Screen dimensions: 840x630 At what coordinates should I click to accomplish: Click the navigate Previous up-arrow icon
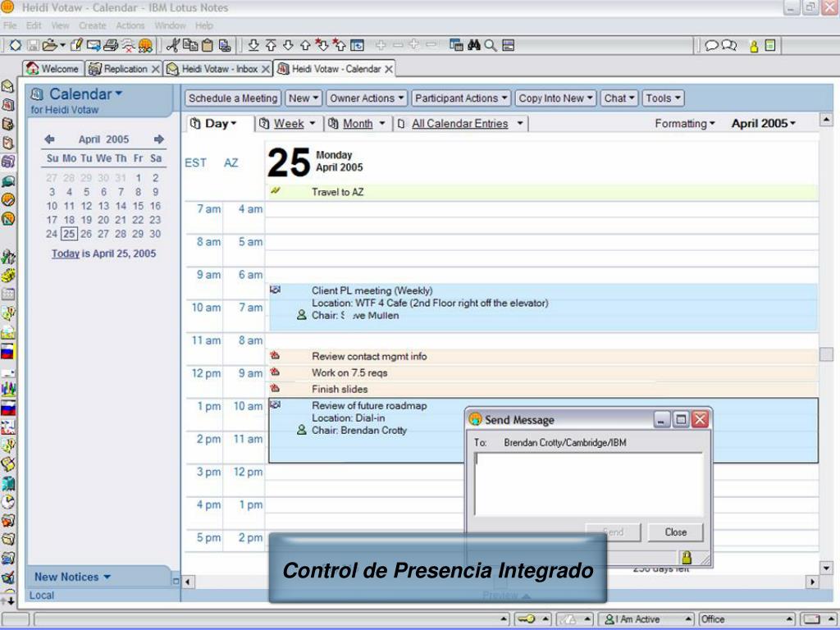point(305,46)
